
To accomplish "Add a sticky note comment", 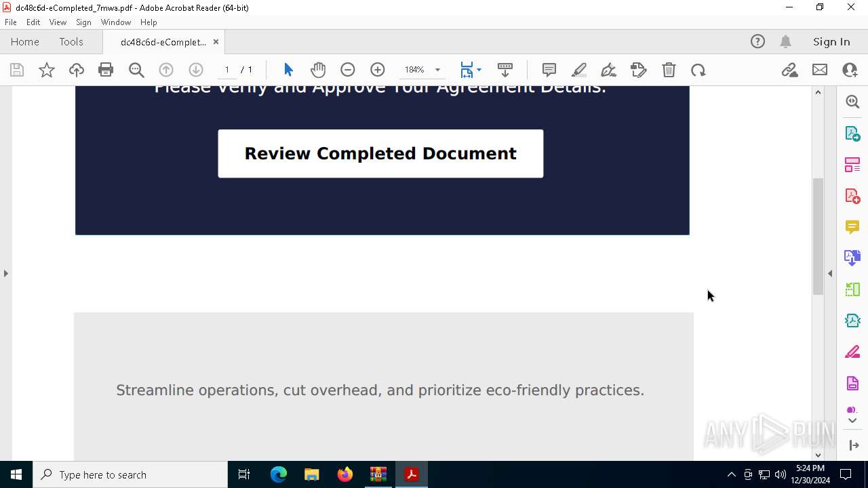I will point(549,70).
